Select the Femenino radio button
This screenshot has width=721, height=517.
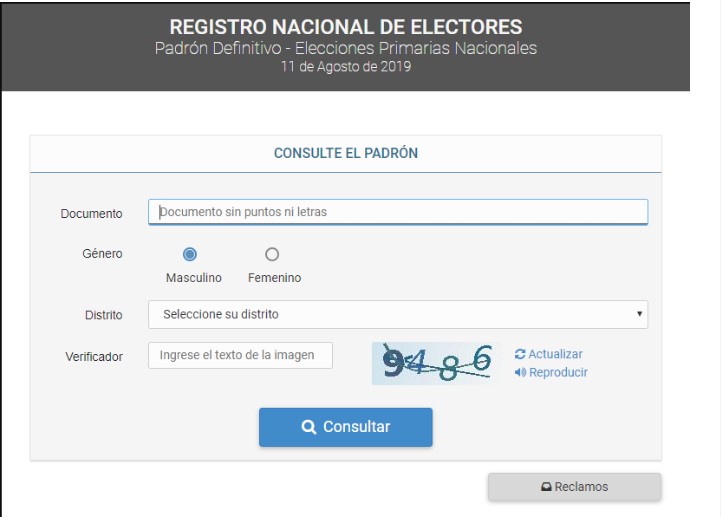pos(272,254)
